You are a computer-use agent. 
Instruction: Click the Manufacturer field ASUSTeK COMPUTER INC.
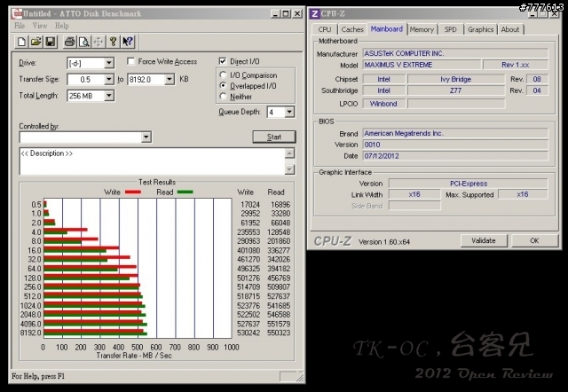[455, 53]
